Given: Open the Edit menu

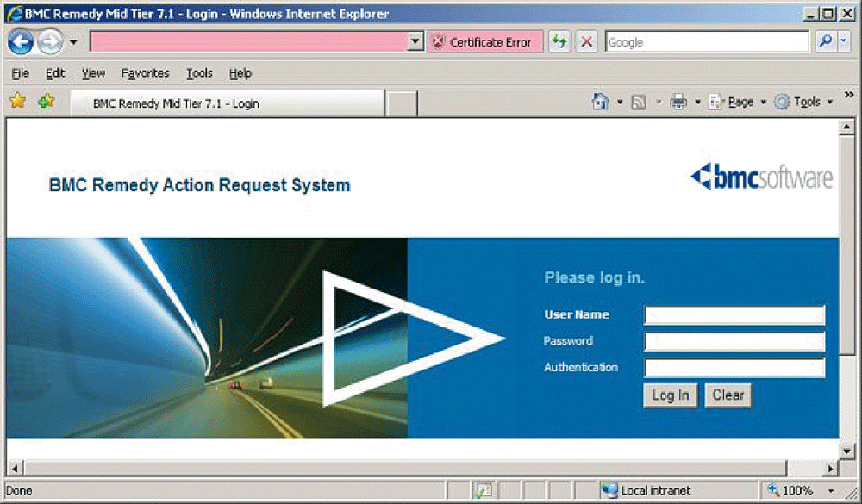Looking at the screenshot, I should 55,72.
